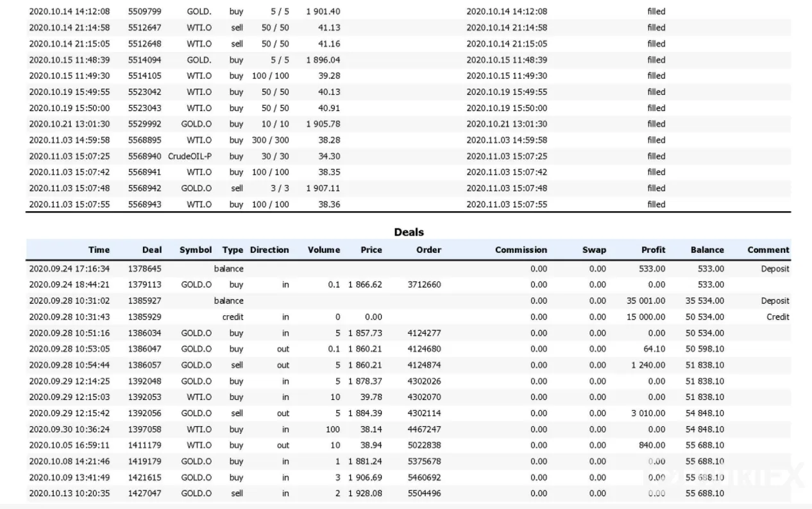812x509 pixels.
Task: Click the Volume column header
Action: 324,250
